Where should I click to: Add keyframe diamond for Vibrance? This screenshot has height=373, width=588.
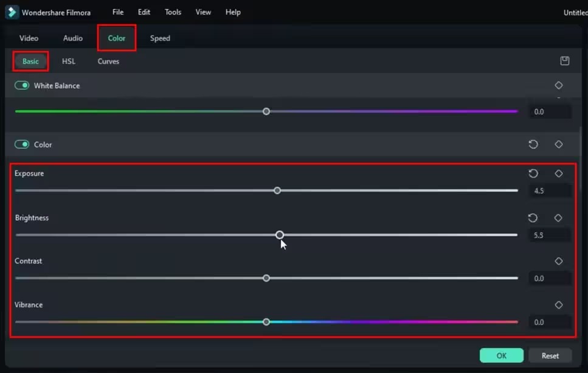(x=559, y=305)
